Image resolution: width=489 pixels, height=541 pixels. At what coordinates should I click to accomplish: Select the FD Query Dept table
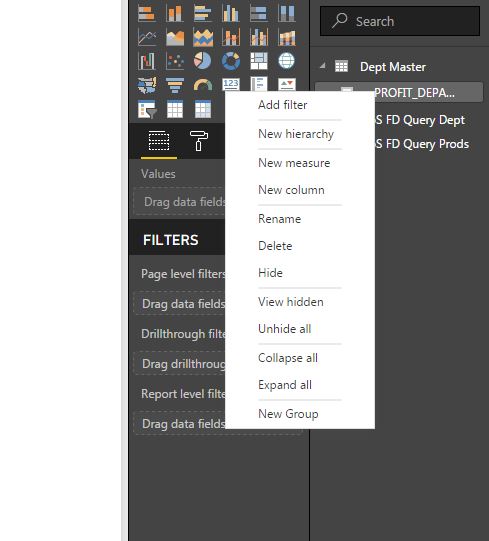pos(420,120)
